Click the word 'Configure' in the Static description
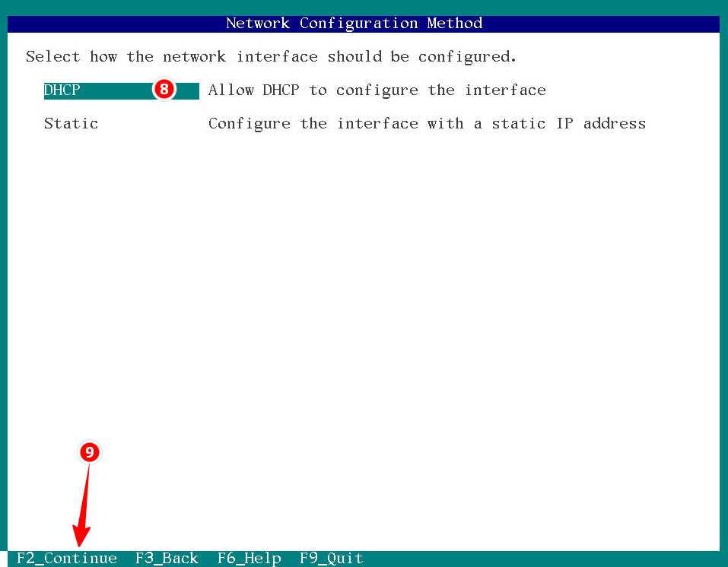Screen dimensions: 728x567 (250, 124)
